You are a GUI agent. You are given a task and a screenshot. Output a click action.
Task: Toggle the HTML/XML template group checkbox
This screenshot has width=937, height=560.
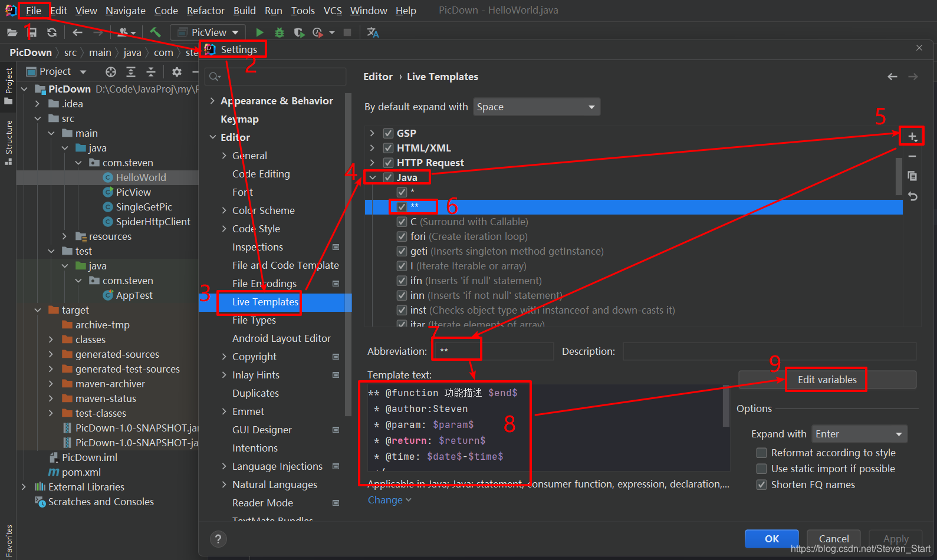(x=388, y=148)
